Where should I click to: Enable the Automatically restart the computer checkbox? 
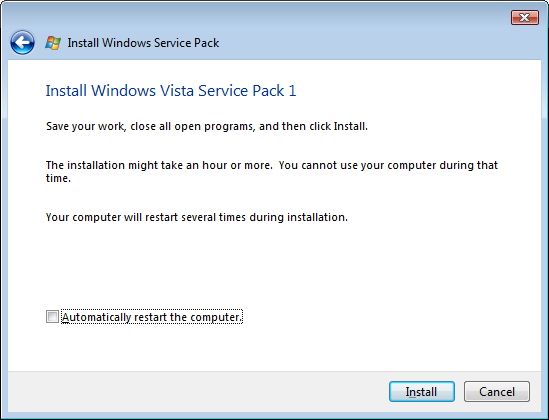[x=52, y=316]
